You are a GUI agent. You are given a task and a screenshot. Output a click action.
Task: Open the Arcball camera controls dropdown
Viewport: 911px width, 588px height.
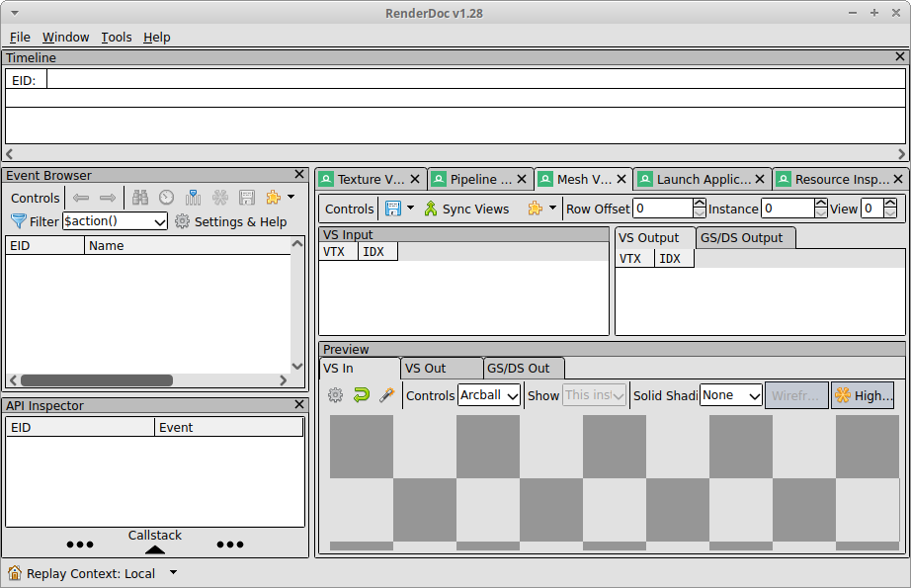(489, 395)
